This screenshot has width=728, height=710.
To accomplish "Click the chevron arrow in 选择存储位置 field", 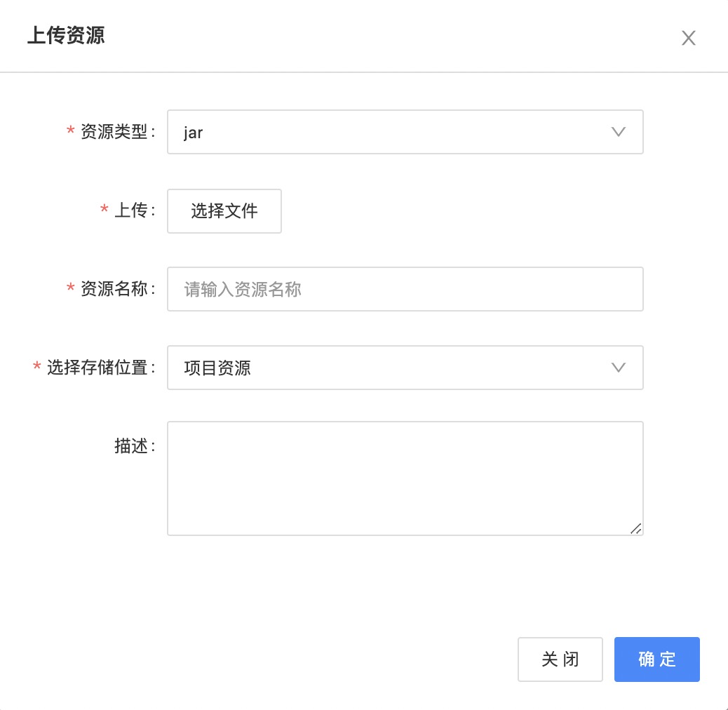I will 618,368.
